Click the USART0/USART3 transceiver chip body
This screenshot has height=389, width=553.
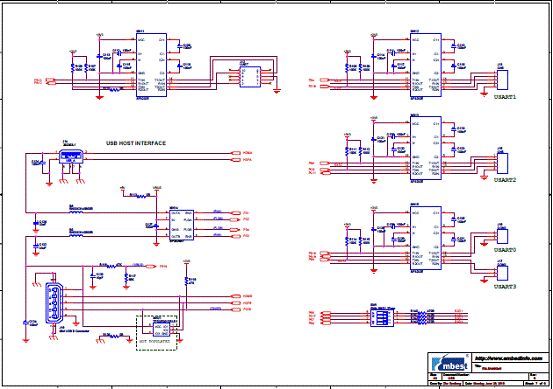[426, 238]
